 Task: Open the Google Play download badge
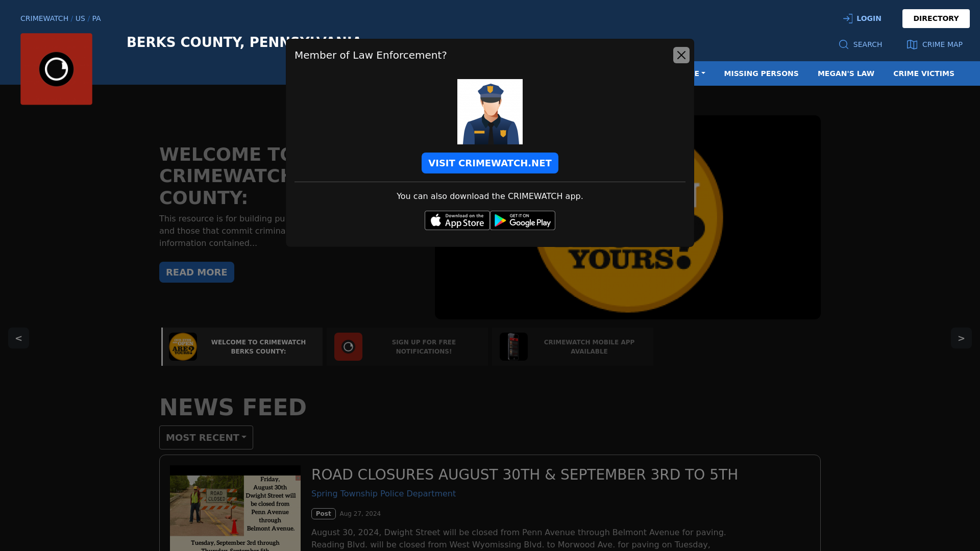click(x=523, y=220)
